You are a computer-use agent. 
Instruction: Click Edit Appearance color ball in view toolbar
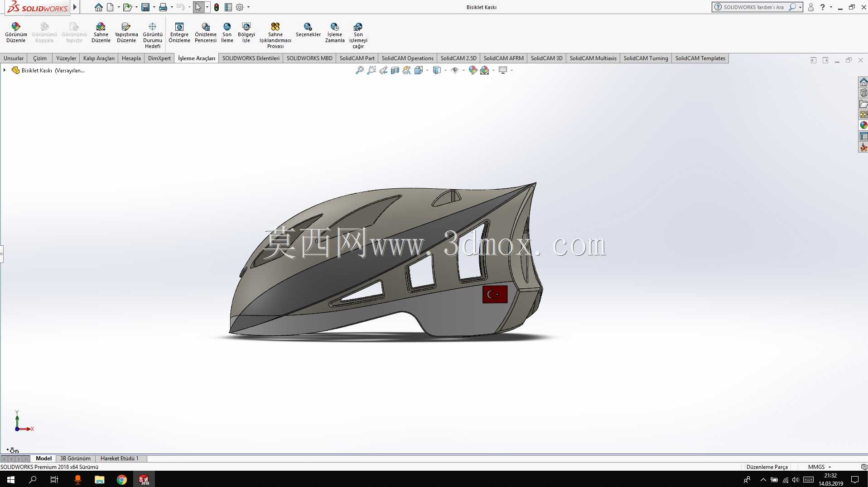click(x=473, y=70)
